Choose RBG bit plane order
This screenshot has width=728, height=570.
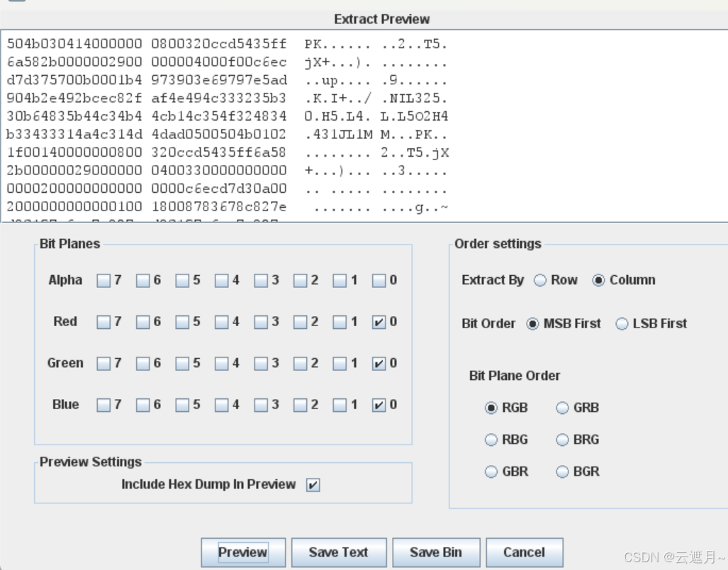pos(491,440)
